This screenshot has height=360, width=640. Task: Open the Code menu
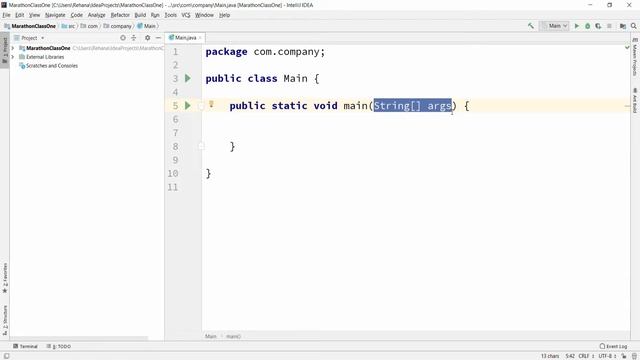76,15
